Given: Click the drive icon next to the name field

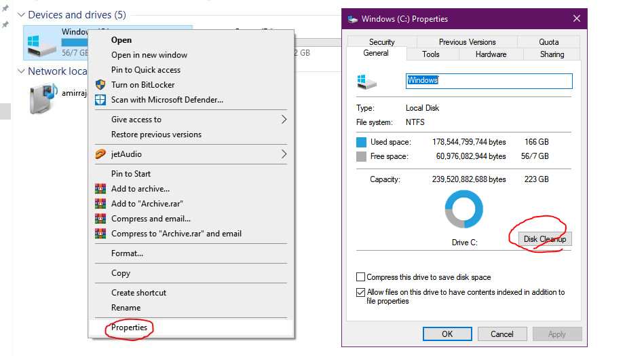Looking at the screenshot, I should pos(366,82).
